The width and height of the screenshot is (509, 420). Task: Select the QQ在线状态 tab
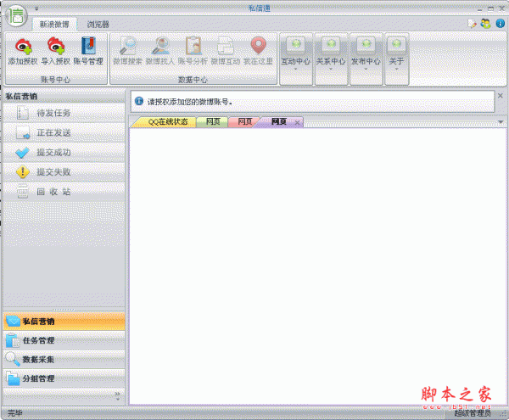point(167,121)
